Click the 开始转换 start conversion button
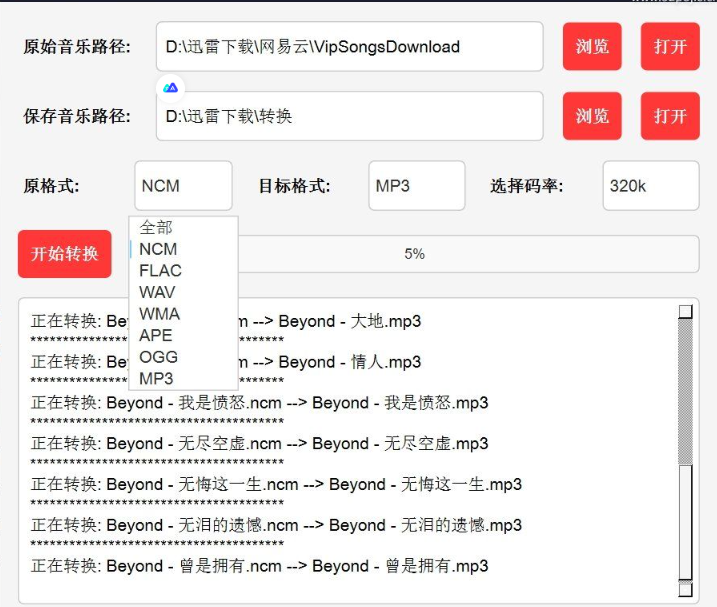The image size is (717, 607). (x=64, y=254)
